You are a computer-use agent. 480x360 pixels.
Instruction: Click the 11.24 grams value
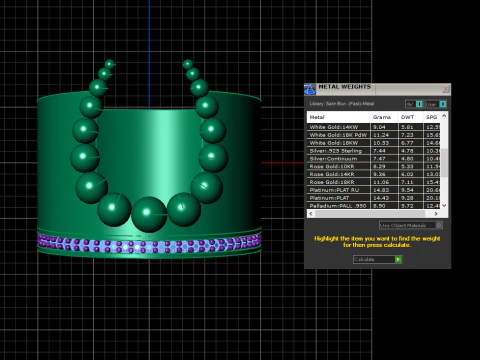coord(381,135)
